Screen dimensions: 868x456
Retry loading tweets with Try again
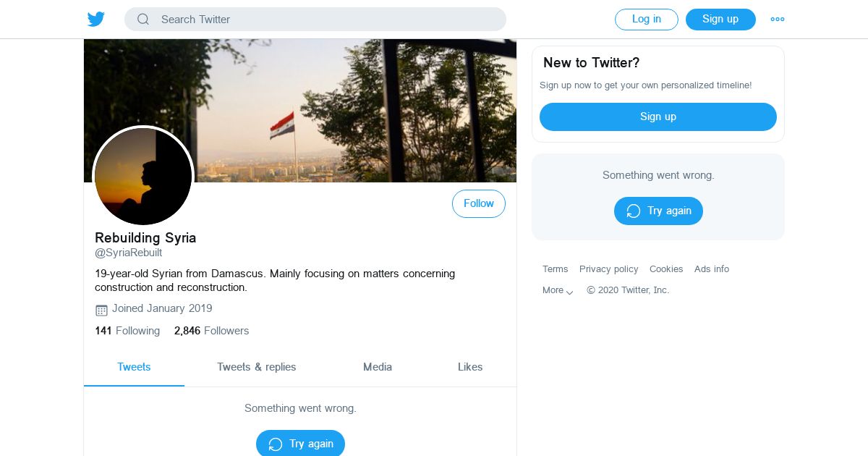[x=300, y=444]
